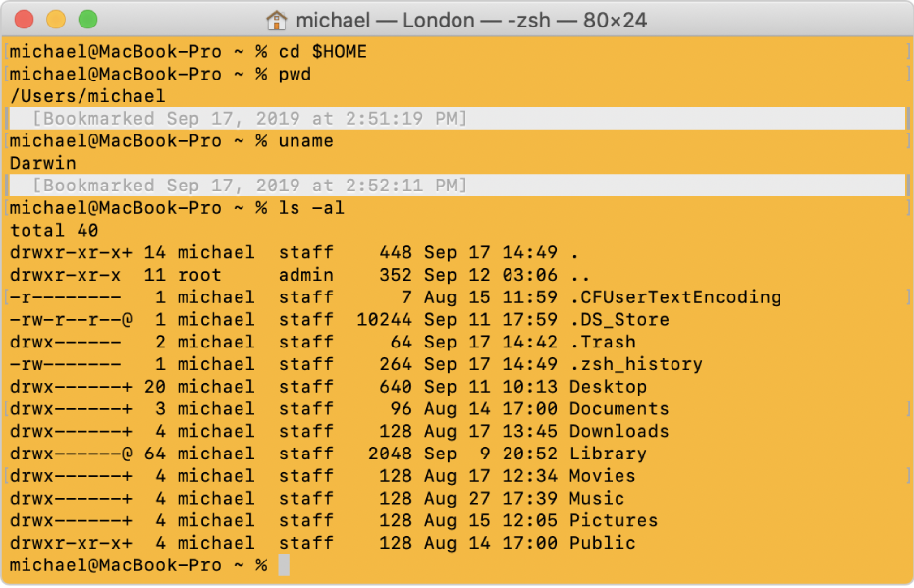Click the 'Music' directory name
This screenshot has width=914, height=588.
click(597, 499)
